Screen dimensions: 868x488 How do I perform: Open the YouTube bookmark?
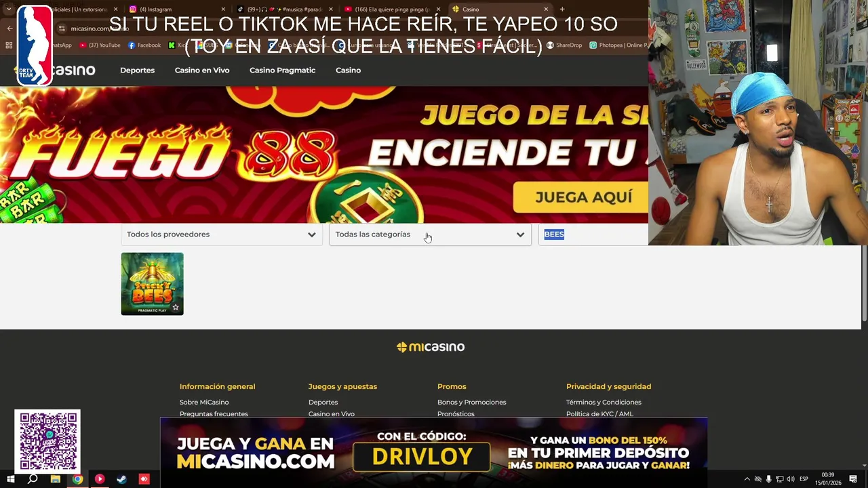point(100,45)
